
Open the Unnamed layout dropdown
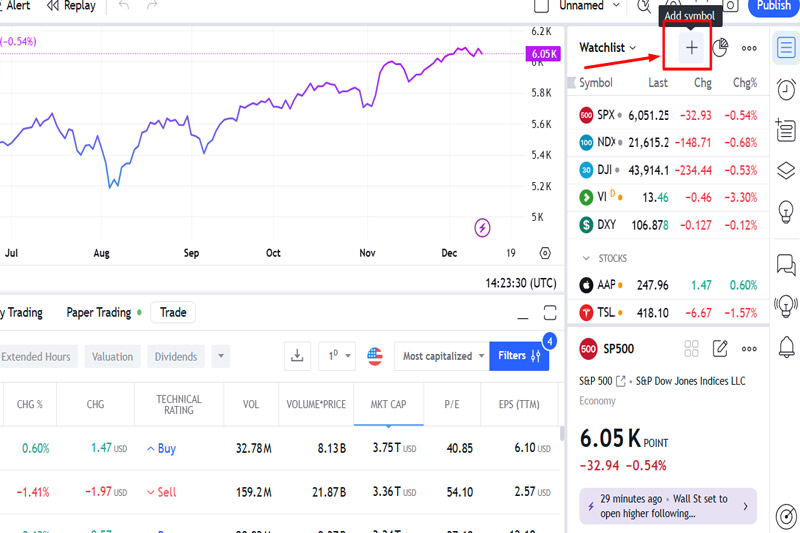point(588,6)
